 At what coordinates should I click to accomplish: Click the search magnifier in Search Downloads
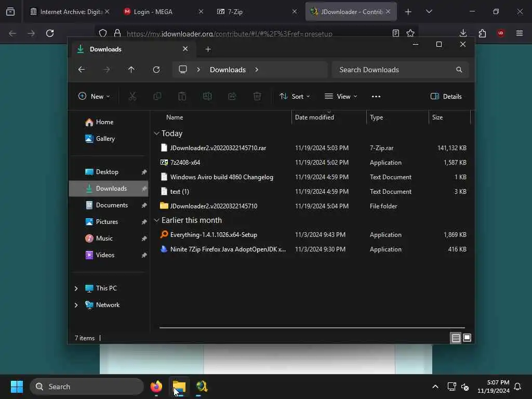coord(459,70)
